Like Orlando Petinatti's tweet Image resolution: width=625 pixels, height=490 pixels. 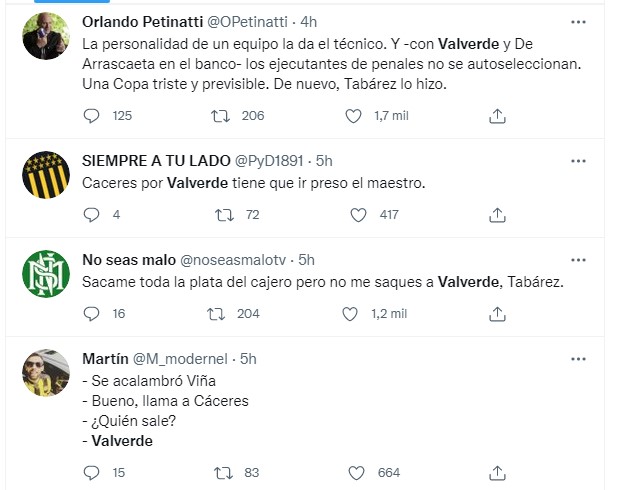point(352,116)
